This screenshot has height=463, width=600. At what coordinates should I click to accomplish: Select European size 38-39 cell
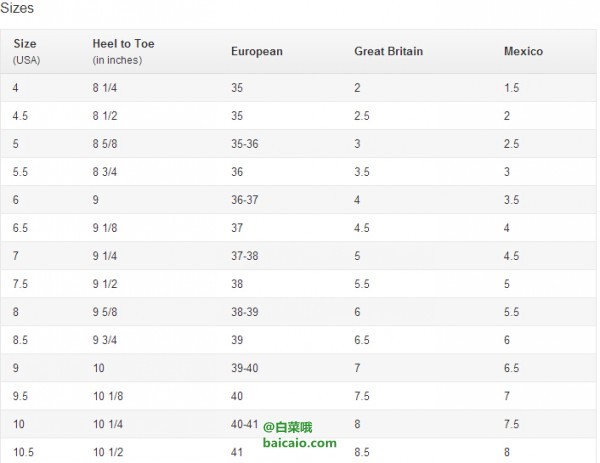click(245, 312)
